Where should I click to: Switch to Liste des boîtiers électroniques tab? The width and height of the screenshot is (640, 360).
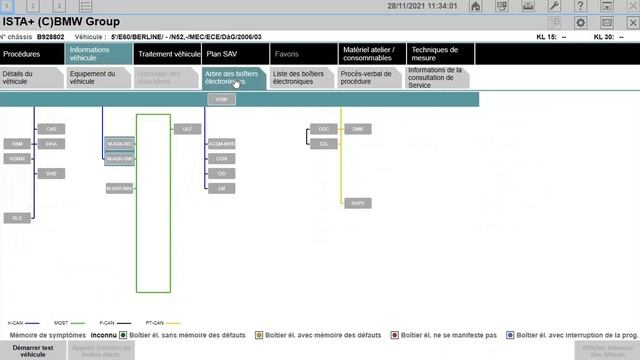302,78
